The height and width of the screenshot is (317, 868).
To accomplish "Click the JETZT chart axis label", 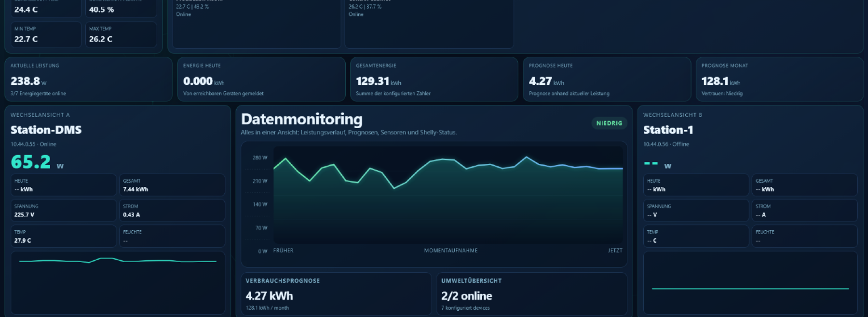I will click(x=615, y=251).
